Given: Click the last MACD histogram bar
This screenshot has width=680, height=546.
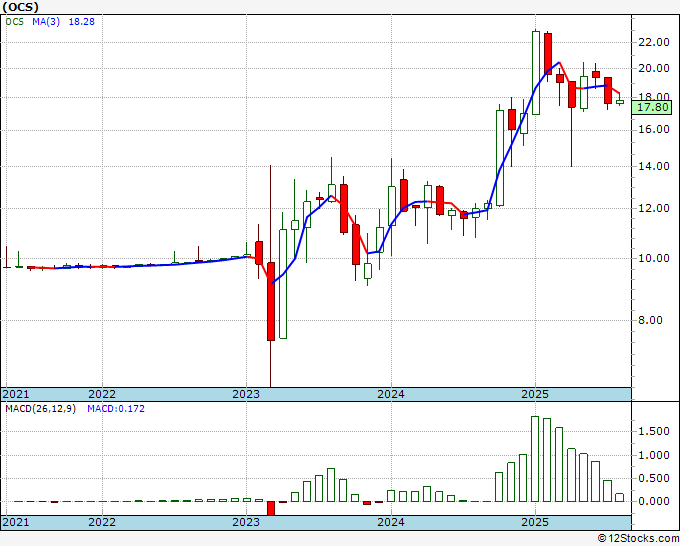Looking at the screenshot, I should click(620, 497).
